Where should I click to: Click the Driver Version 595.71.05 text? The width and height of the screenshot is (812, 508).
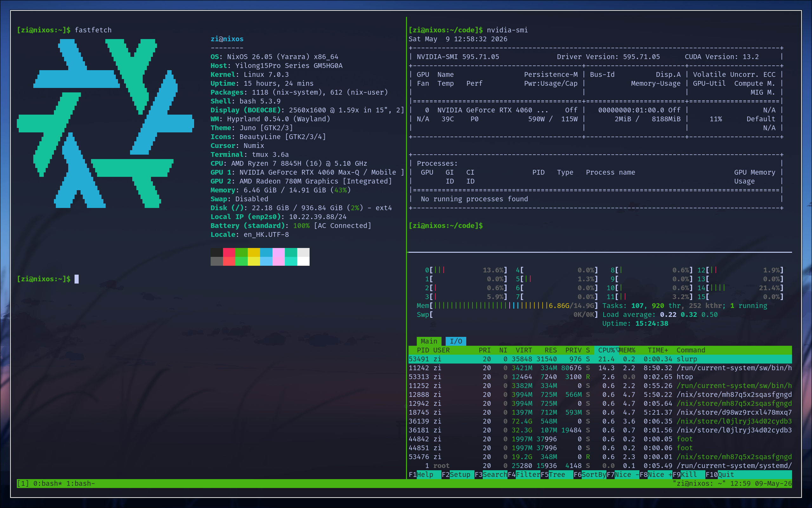pyautogui.click(x=608, y=57)
